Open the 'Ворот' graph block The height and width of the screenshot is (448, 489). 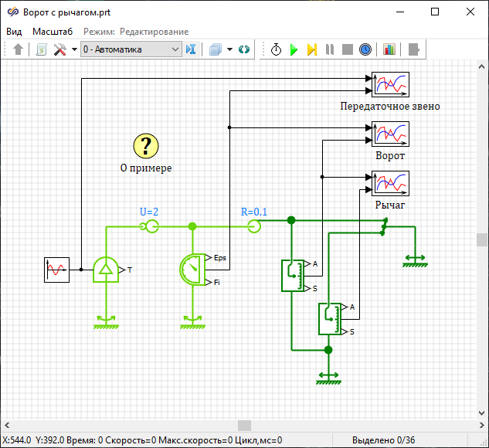tap(390, 134)
